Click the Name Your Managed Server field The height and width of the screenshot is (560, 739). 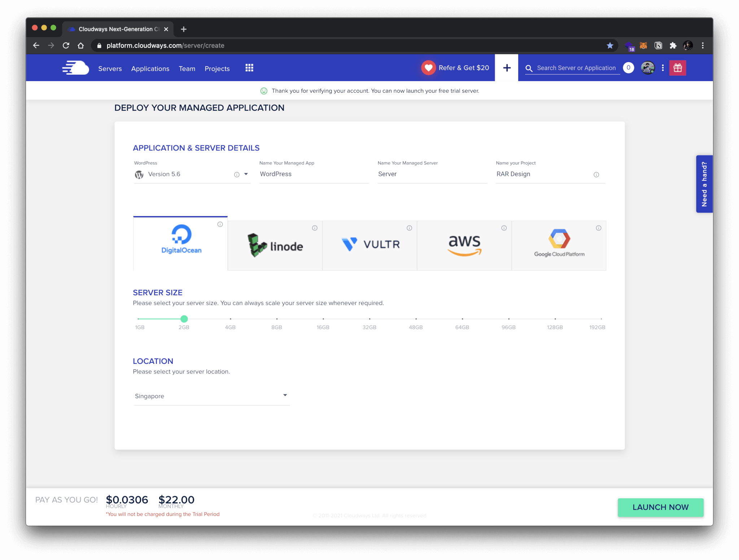[x=432, y=174]
